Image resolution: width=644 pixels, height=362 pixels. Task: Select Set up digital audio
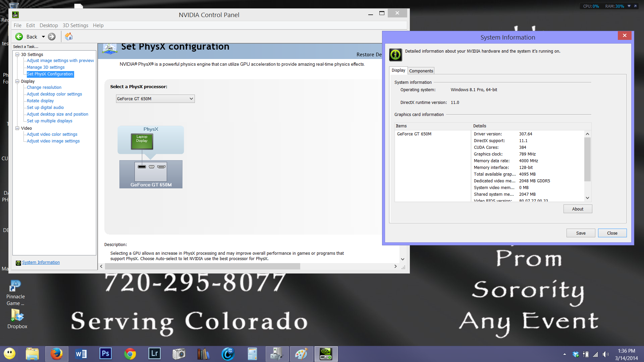click(x=45, y=108)
